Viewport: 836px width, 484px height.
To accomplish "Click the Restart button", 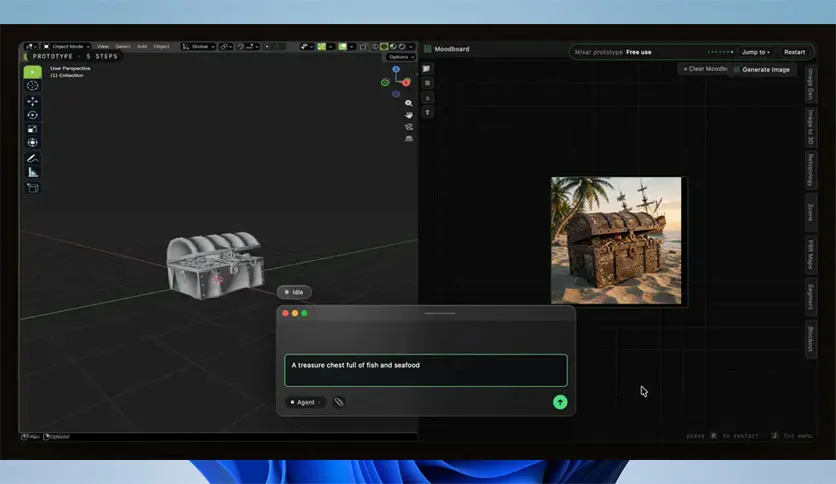I will coord(794,52).
